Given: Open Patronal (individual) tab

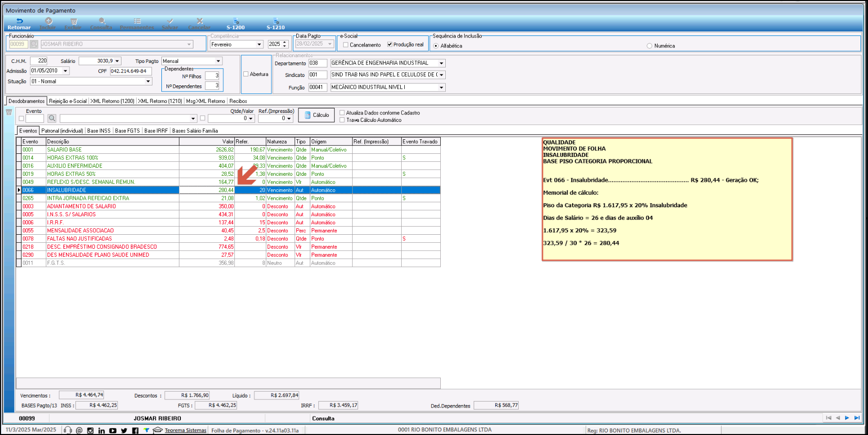Looking at the screenshot, I should [62, 131].
